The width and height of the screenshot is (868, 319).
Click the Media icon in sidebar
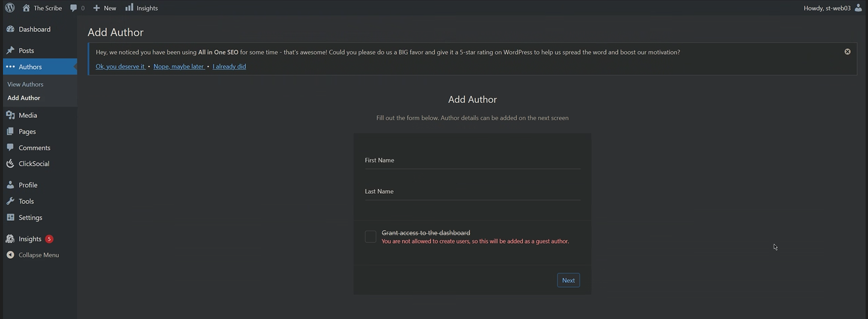pyautogui.click(x=10, y=115)
